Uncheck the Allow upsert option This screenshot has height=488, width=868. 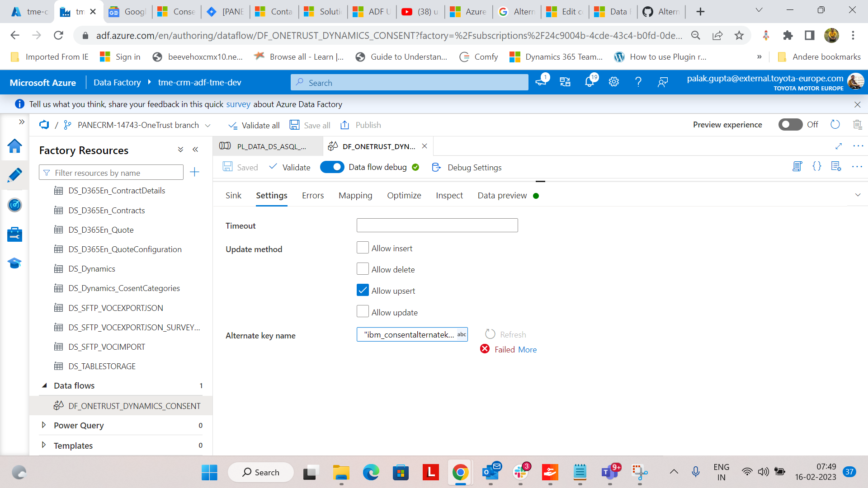tap(363, 290)
